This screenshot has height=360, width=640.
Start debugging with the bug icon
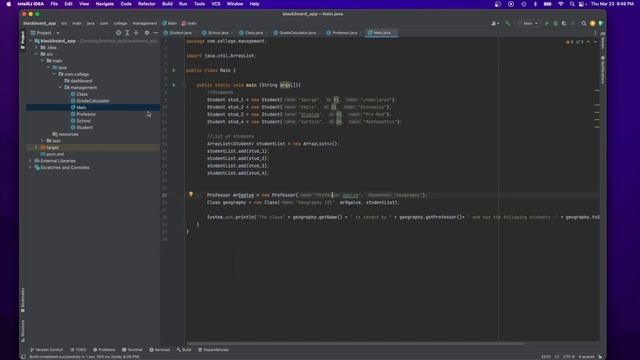[555, 23]
